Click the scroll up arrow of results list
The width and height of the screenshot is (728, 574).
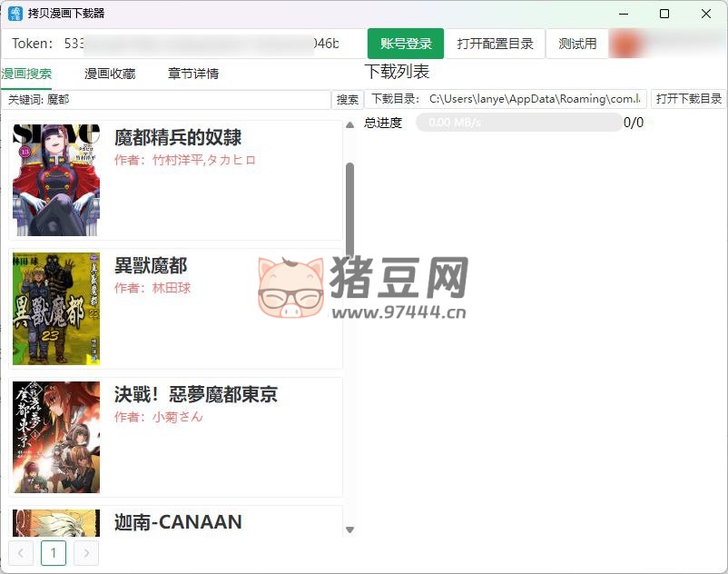click(350, 125)
